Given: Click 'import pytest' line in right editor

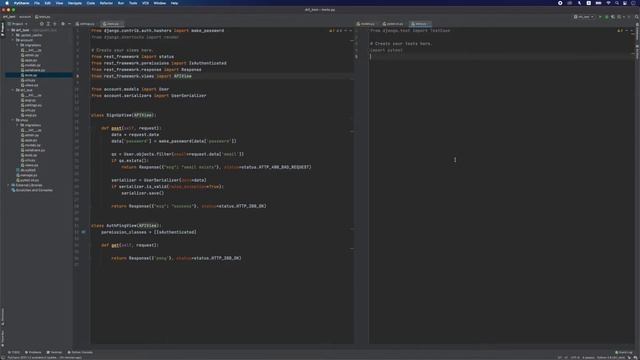Looking at the screenshot, I should tap(386, 50).
